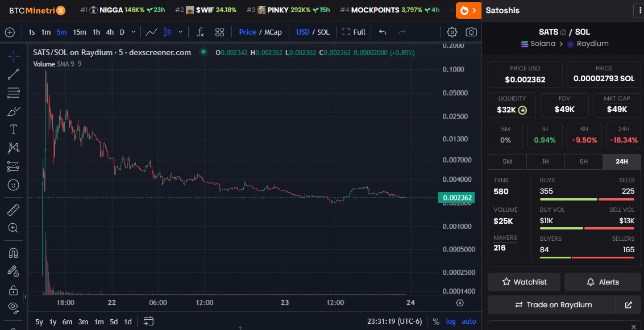
Task: Toggle magnet mode snapping
Action: tap(13, 253)
